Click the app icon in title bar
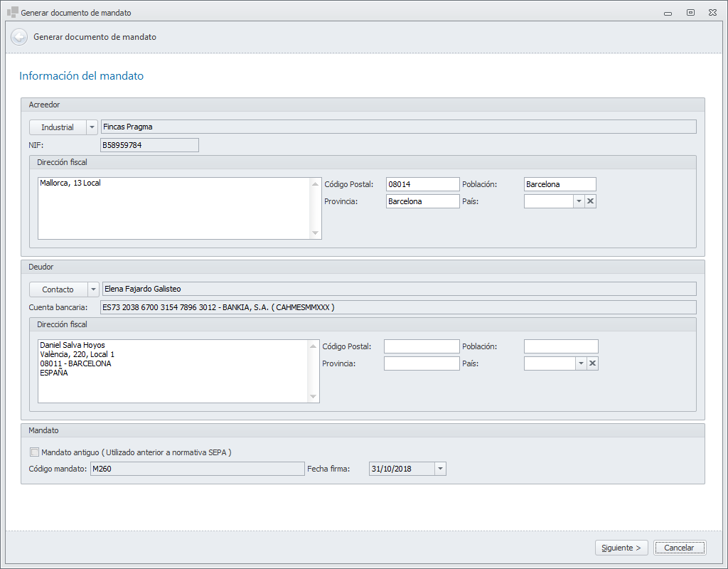The height and width of the screenshot is (569, 728). pyautogui.click(x=12, y=12)
